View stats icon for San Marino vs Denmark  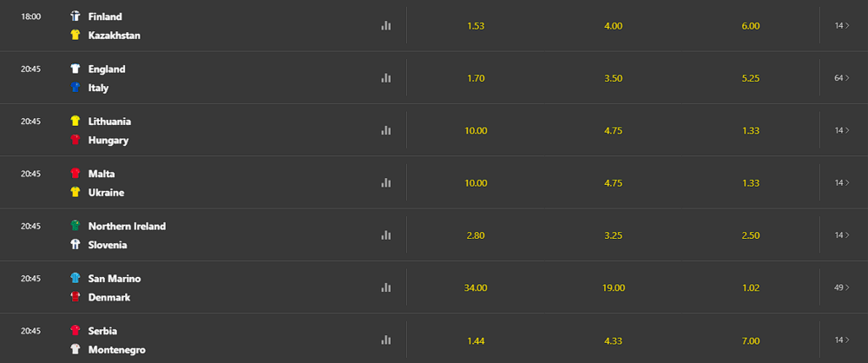tap(386, 287)
